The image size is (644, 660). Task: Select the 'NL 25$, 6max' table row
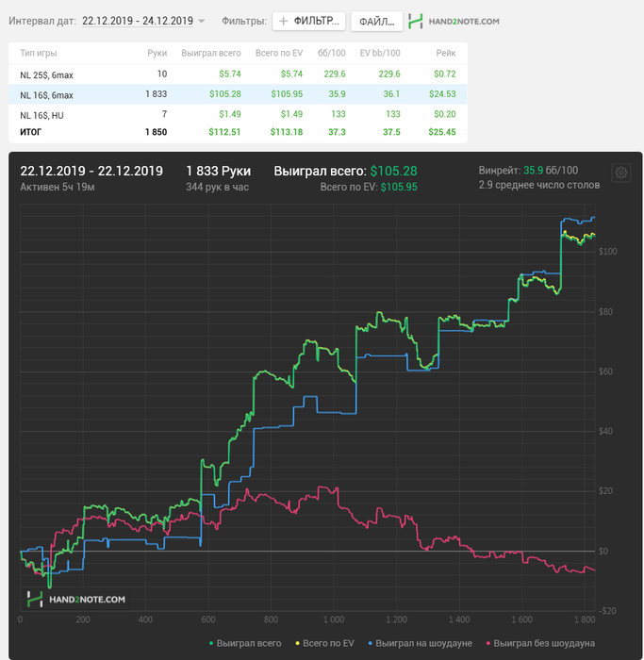(47, 74)
